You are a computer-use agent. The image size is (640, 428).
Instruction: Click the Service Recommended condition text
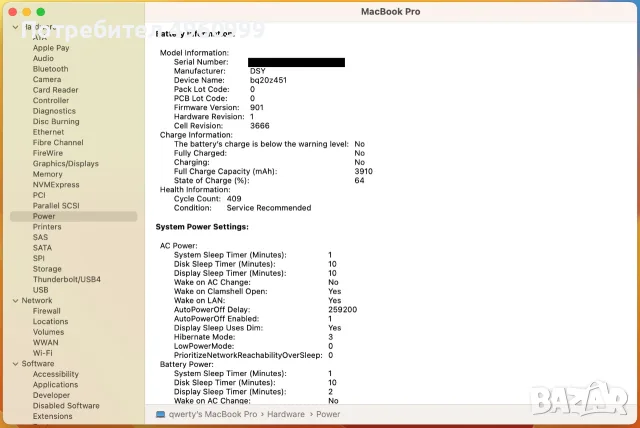pos(269,208)
